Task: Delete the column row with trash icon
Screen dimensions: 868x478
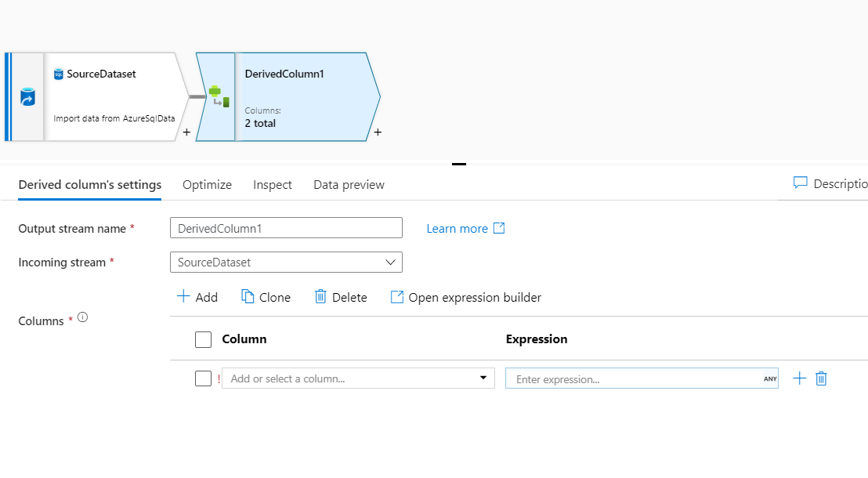Action: click(x=821, y=379)
